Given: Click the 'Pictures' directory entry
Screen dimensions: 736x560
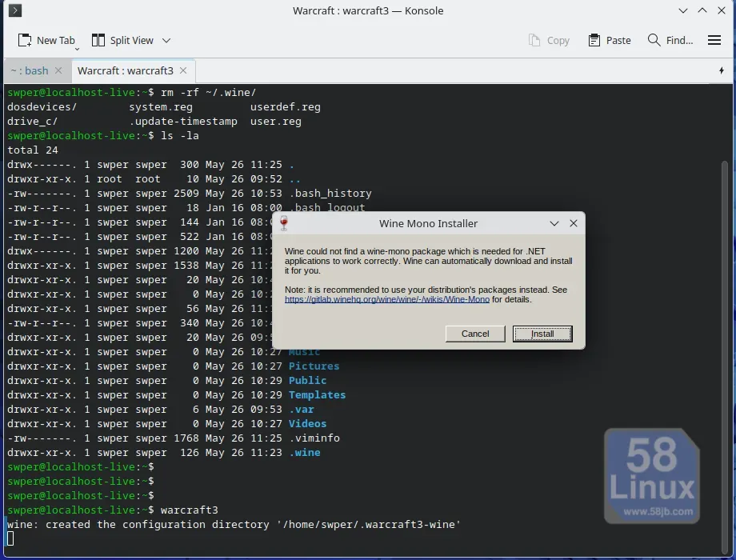Looking at the screenshot, I should [314, 366].
